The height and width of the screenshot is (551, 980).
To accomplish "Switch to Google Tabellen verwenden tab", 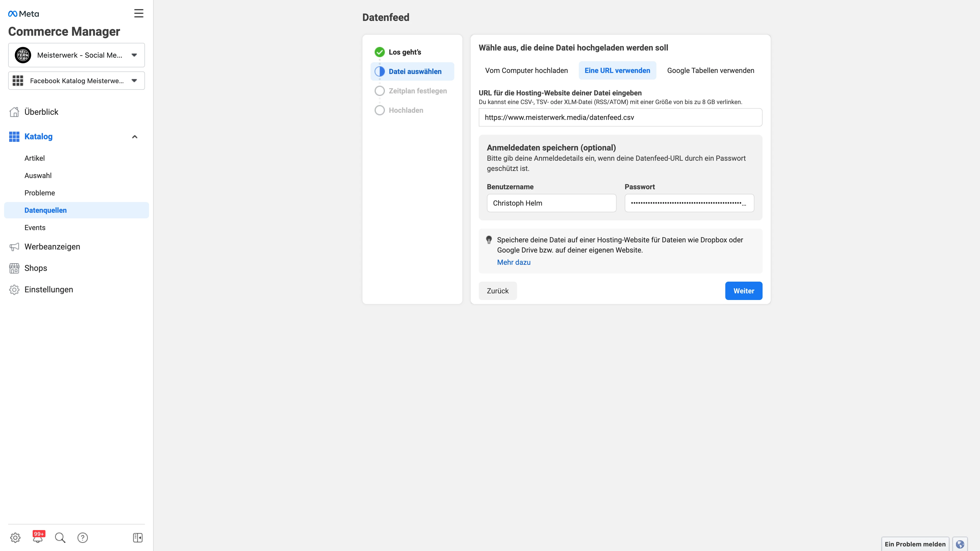I will [x=710, y=70].
